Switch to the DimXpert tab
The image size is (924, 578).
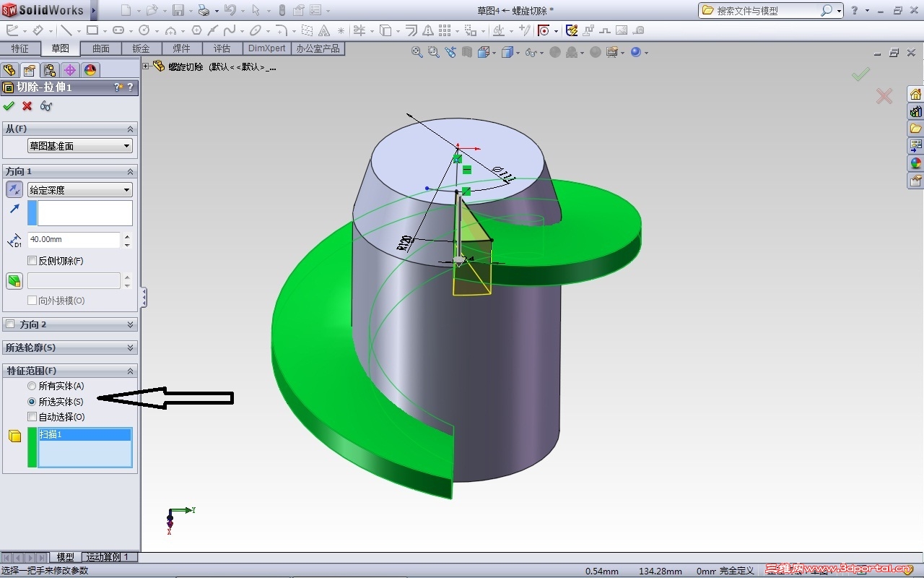(x=267, y=48)
